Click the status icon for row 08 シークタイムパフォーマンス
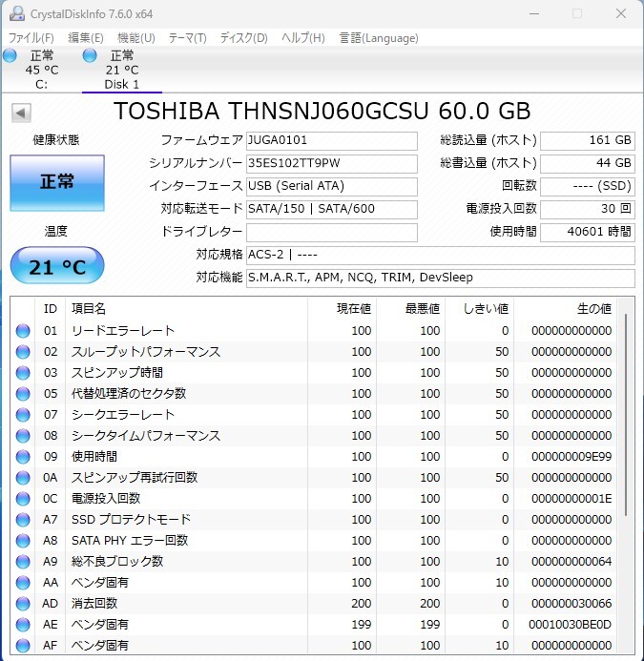The height and width of the screenshot is (661, 644). (23, 436)
